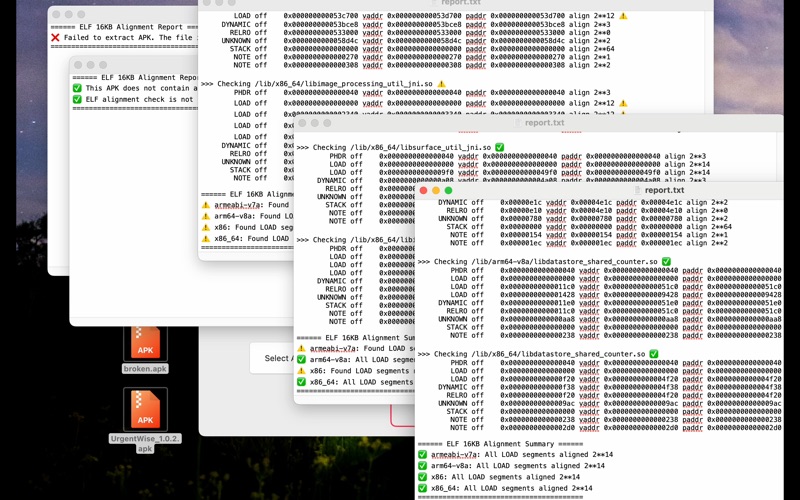Click the green check after libsurface_util_jni.so
800x500 pixels.
499,147
